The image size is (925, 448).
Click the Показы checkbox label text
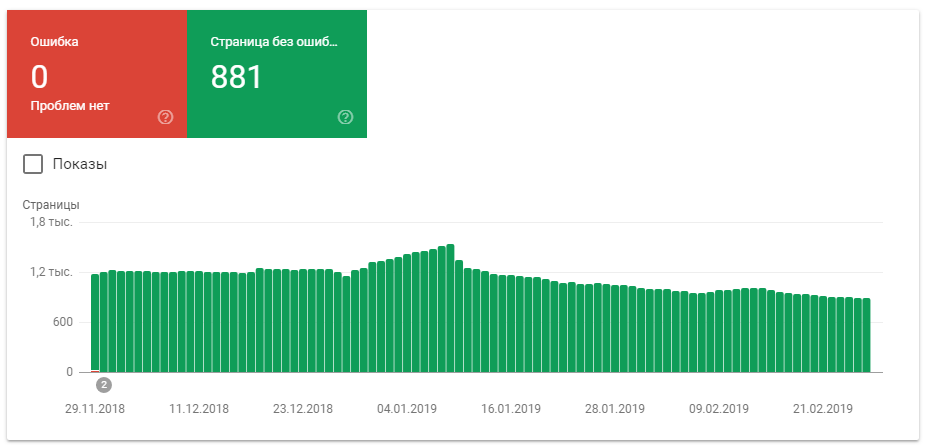pos(79,164)
